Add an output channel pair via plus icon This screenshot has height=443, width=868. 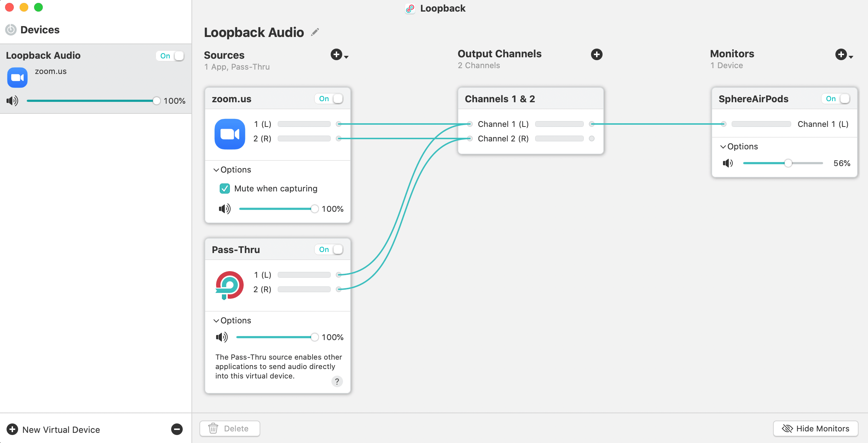point(596,54)
